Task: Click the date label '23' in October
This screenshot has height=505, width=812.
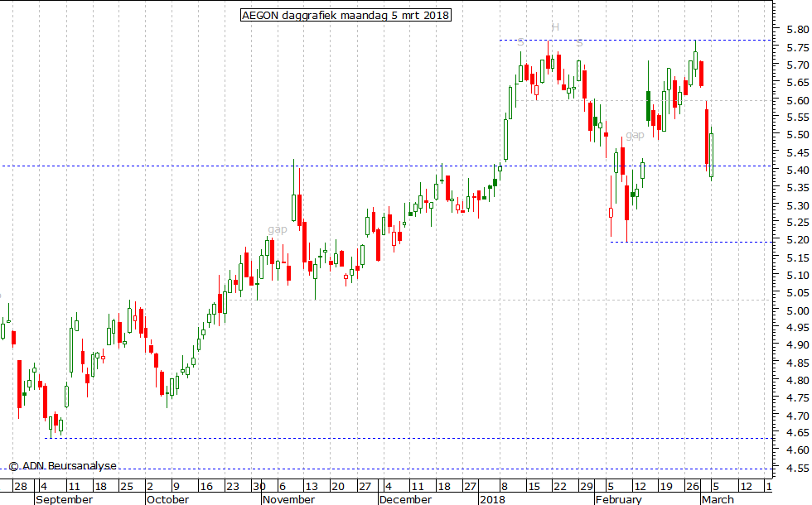Action: [233, 487]
